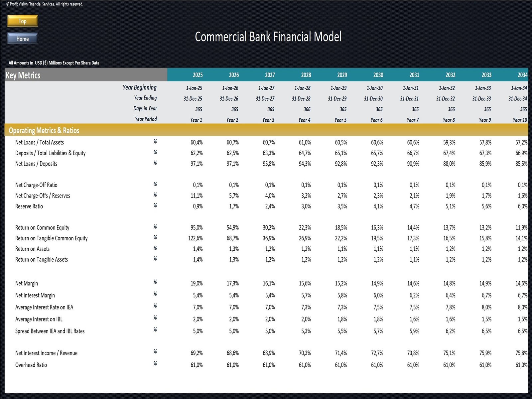Viewport: 532px width, 399px height.
Task: Click the Return on Common Equity 95,0% cell
Action: (197, 227)
